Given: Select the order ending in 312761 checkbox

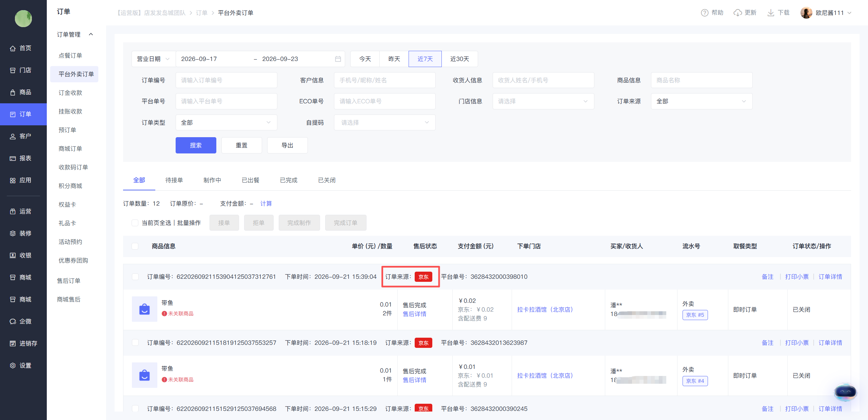Looking at the screenshot, I should click(135, 277).
